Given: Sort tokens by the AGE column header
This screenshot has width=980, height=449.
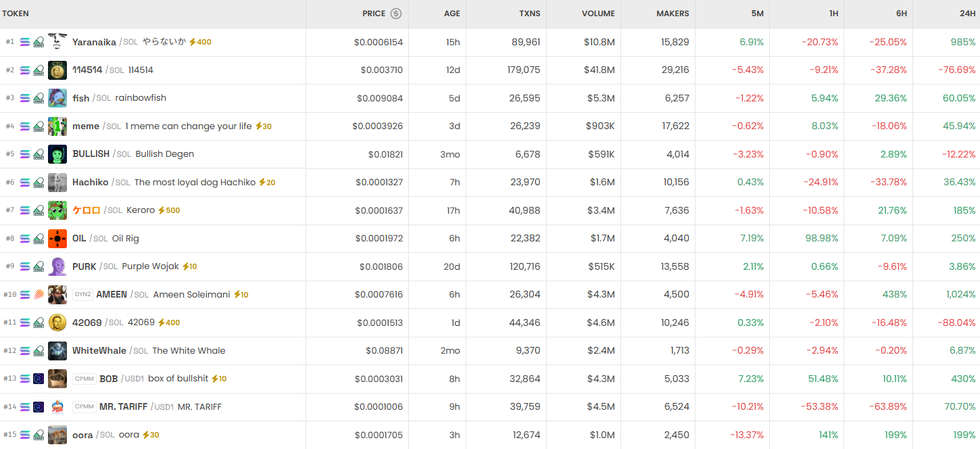Looking at the screenshot, I should tap(451, 14).
